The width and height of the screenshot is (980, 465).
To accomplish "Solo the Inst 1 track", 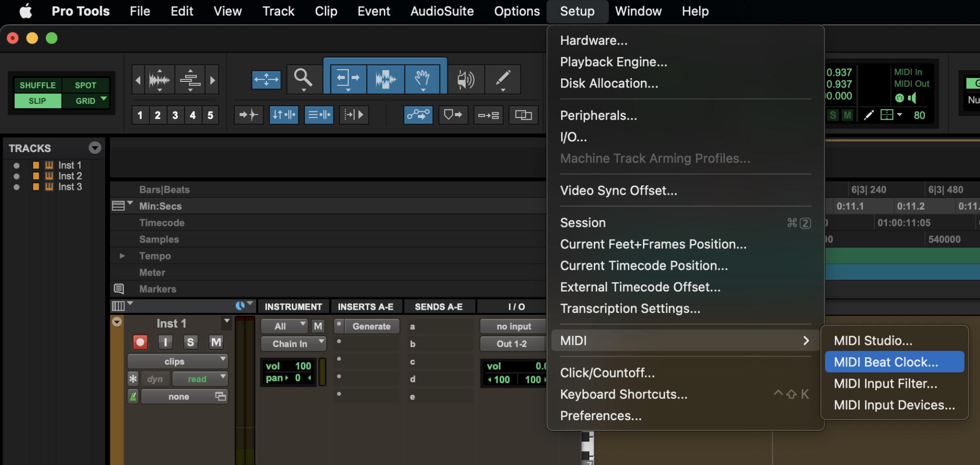I will (190, 342).
